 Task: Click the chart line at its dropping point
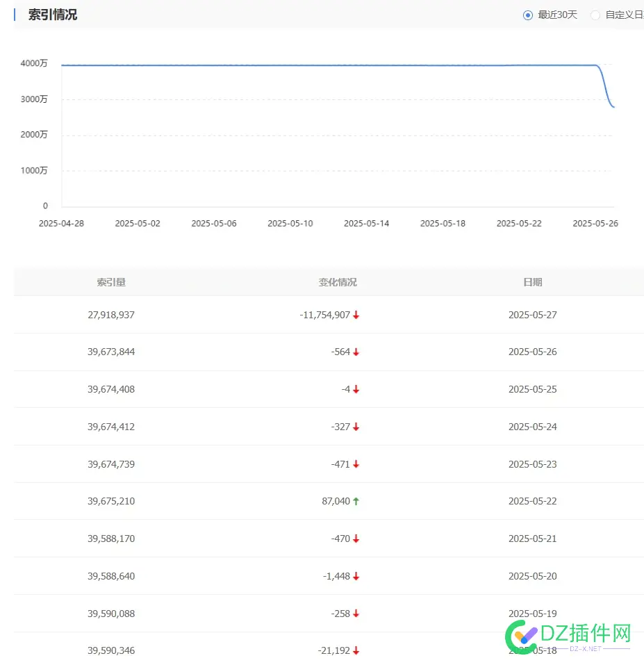pyautogui.click(x=603, y=83)
